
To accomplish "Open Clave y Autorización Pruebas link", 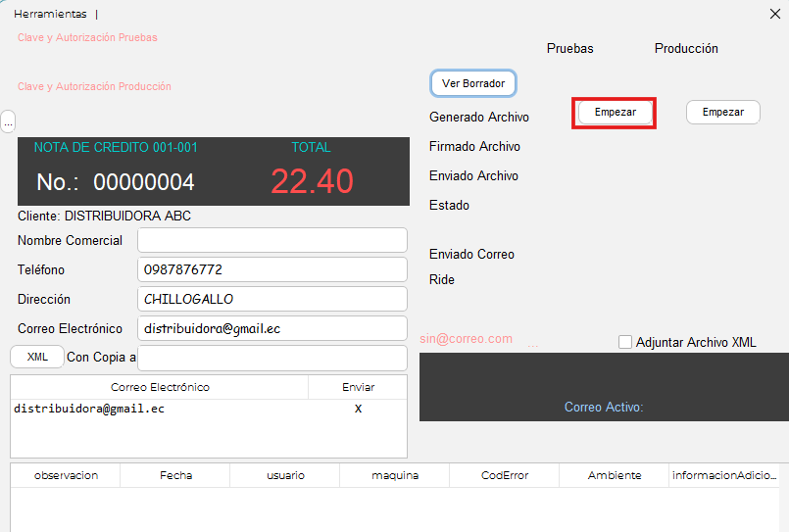I will point(87,38).
